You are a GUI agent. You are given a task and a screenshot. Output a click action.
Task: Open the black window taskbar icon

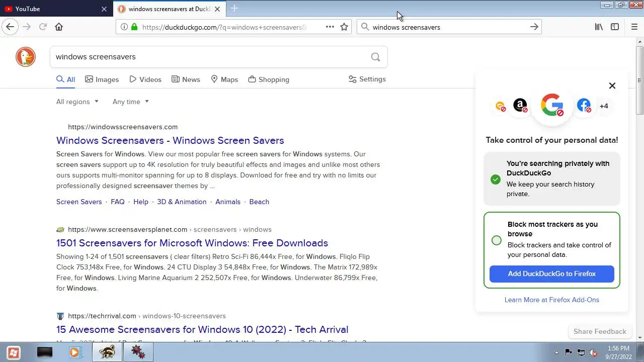(45, 352)
